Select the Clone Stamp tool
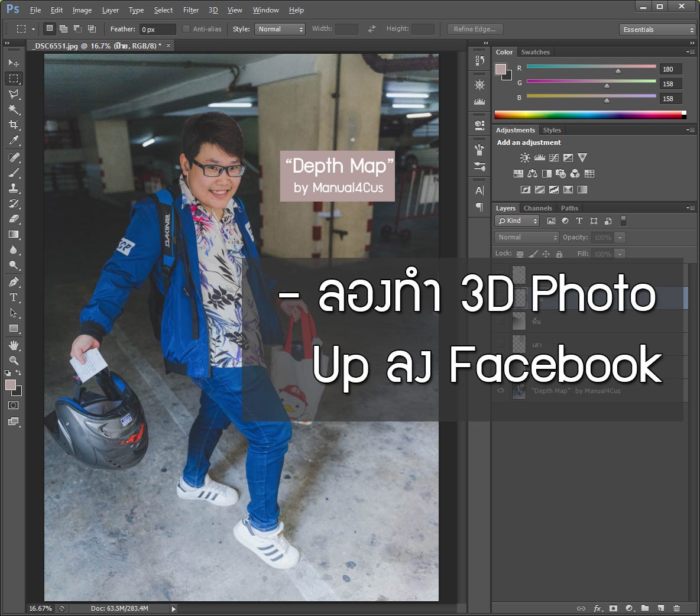The height and width of the screenshot is (616, 700). 14,188
